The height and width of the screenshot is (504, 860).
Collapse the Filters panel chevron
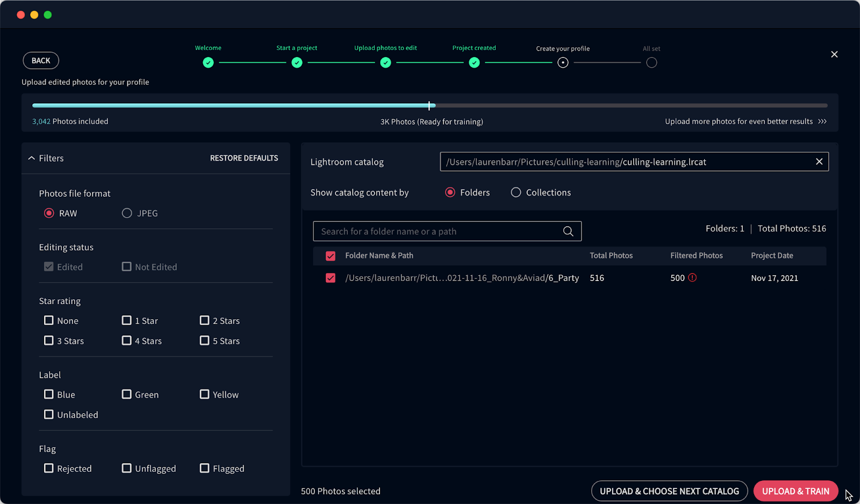click(x=32, y=158)
